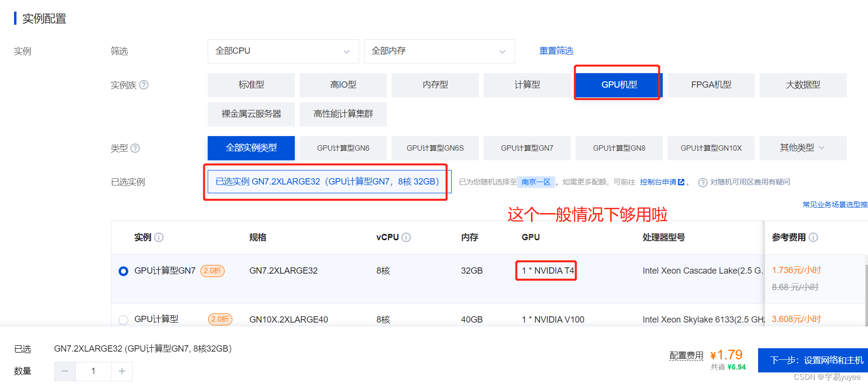Click 已选实例 GN7.2XLARGE32 selection box

pyautogui.click(x=329, y=182)
